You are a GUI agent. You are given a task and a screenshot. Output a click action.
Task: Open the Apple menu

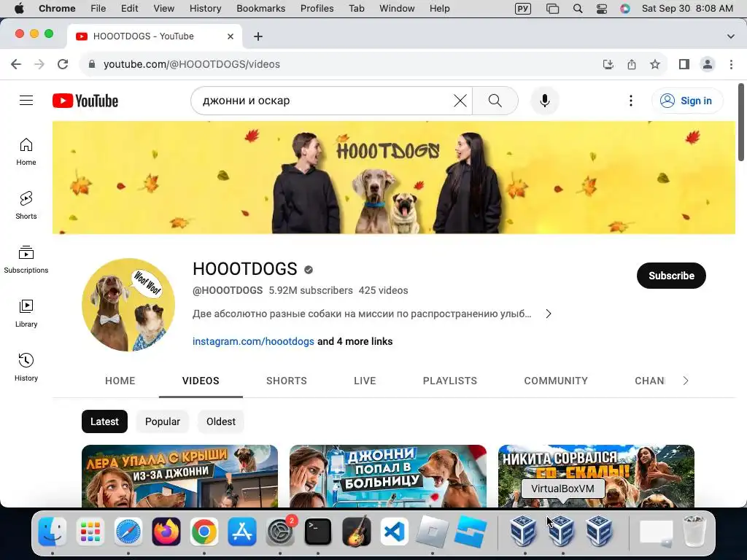click(19, 9)
